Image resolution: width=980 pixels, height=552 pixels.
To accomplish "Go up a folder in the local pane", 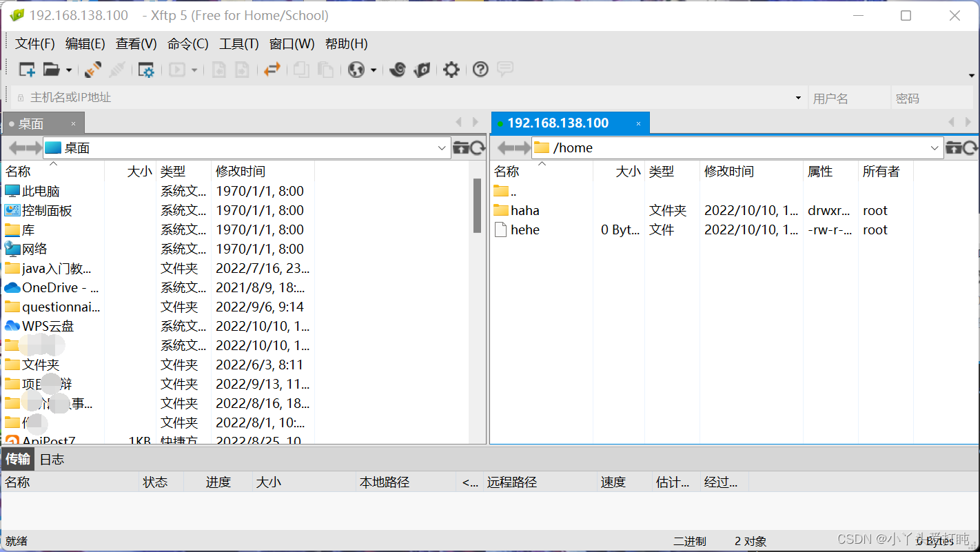I will [461, 147].
